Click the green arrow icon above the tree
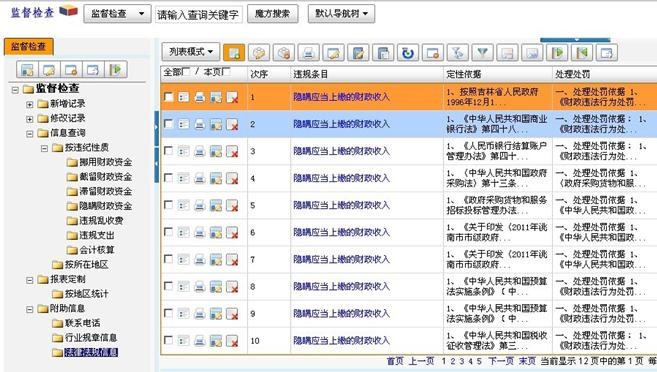657x372 pixels. pyautogui.click(x=115, y=70)
